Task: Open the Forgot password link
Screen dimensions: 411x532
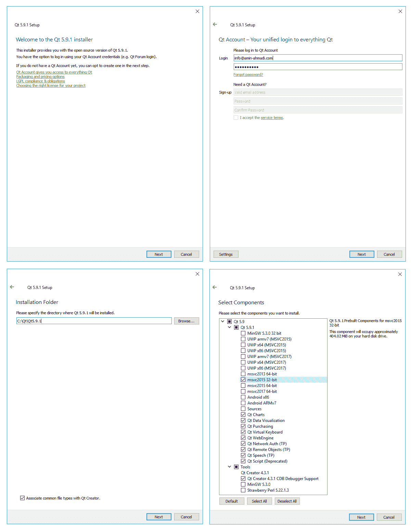Action: click(x=248, y=75)
